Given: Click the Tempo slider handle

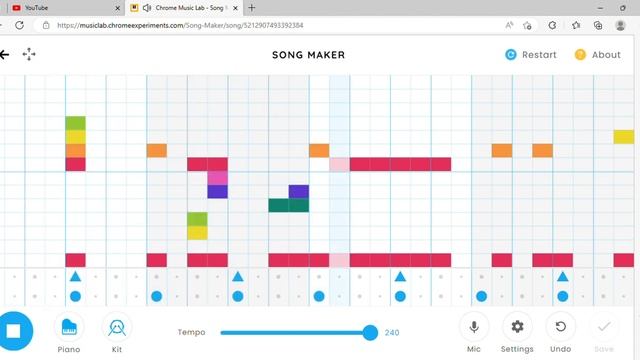Looking at the screenshot, I should [370, 333].
